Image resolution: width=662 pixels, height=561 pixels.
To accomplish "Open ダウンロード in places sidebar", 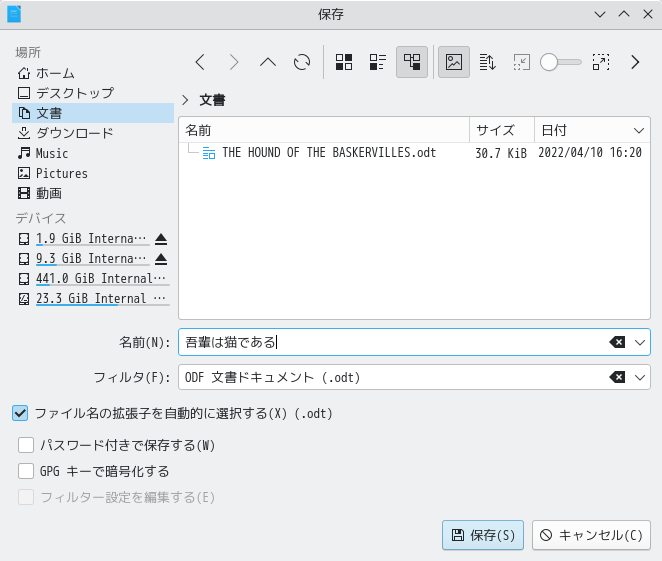I will (93, 133).
